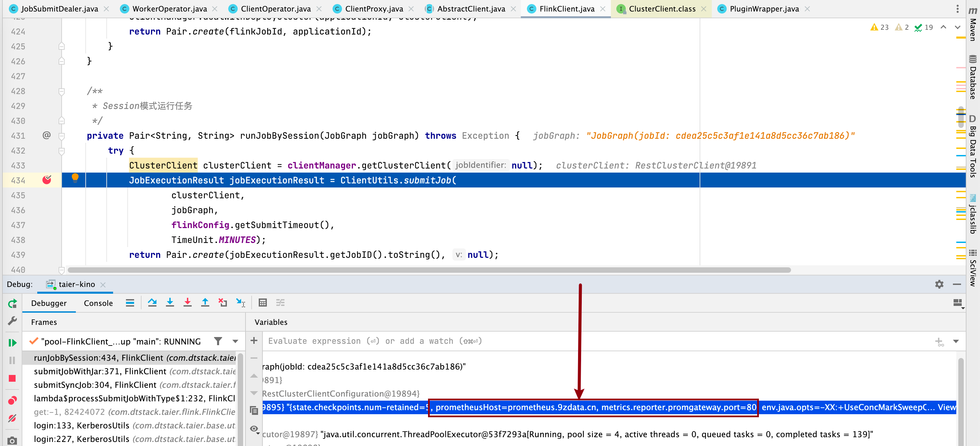
Task: Click the Drop Frame icon
Action: [x=223, y=303]
